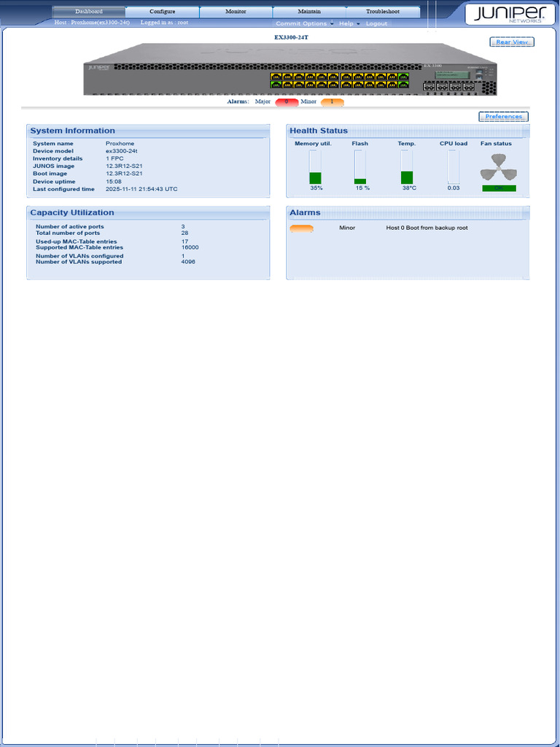This screenshot has width=560, height=747.
Task: Open the Configure tab
Action: [163, 12]
